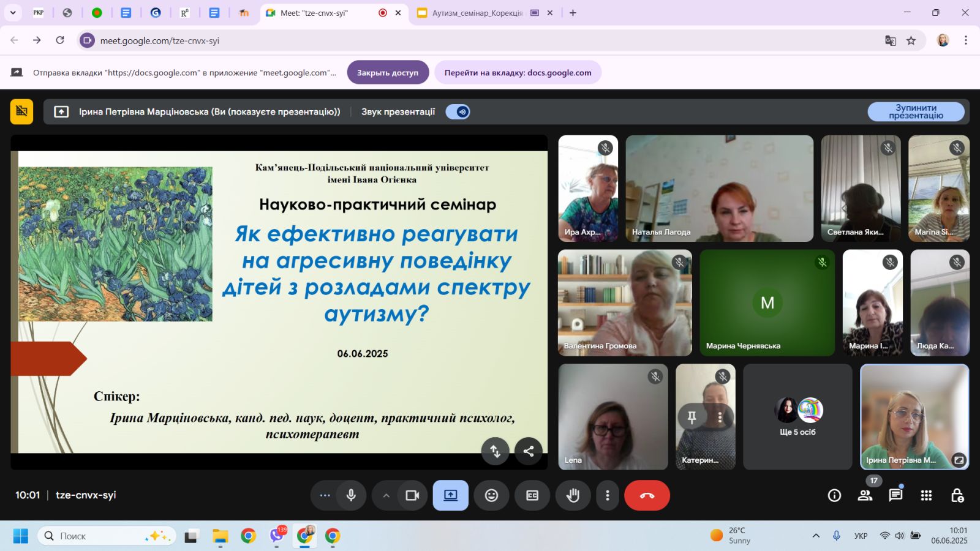Open more options three-dot menu
Viewport: 980px width, 551px height.
tap(607, 495)
